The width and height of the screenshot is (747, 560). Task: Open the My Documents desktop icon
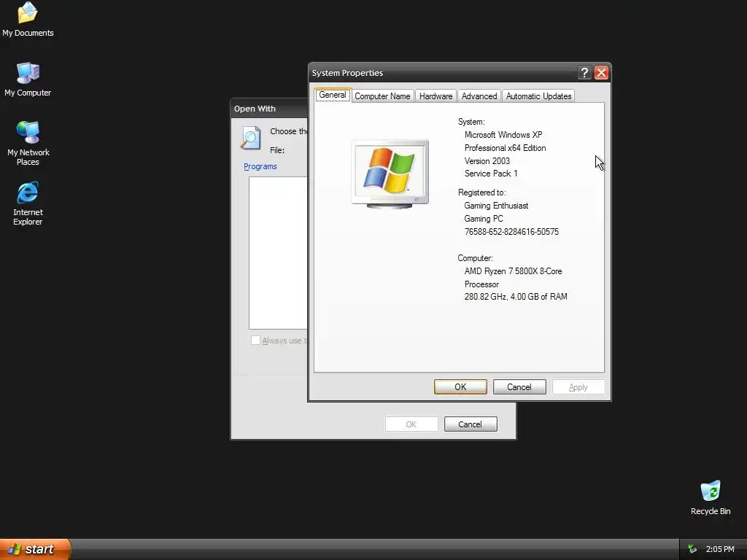pyautogui.click(x=28, y=19)
